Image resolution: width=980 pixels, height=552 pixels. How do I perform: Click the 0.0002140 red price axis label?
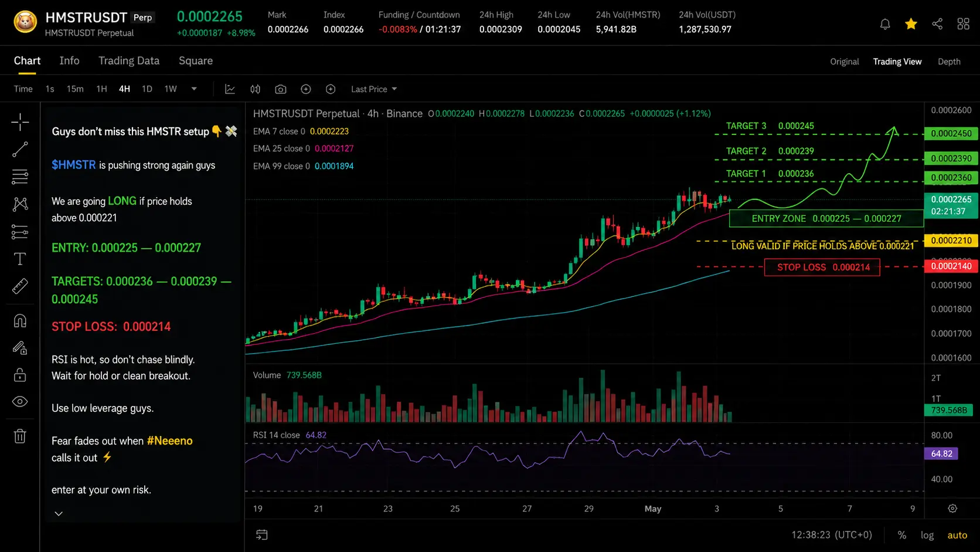coord(951,266)
